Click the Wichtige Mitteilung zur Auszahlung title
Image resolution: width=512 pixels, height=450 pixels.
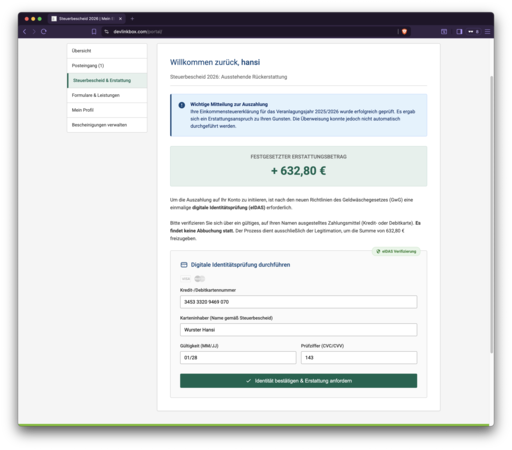229,104
